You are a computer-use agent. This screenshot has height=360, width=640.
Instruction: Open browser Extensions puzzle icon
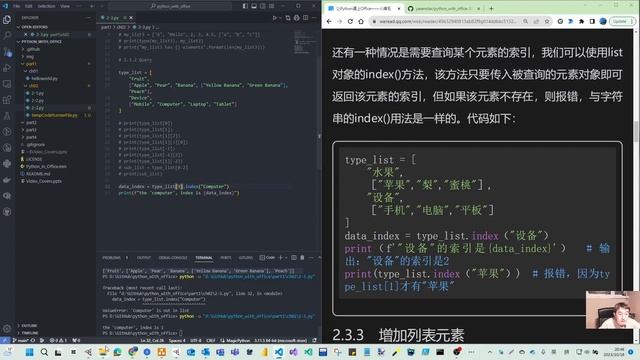[581, 21]
